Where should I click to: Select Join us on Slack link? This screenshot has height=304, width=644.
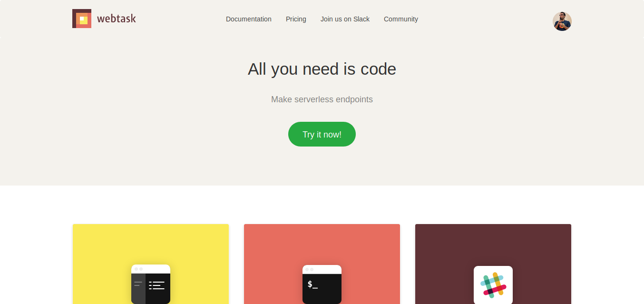(x=345, y=19)
